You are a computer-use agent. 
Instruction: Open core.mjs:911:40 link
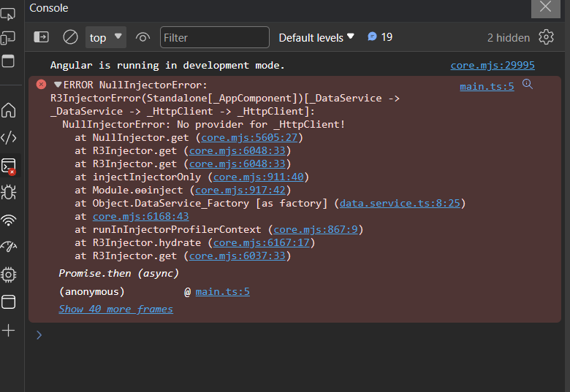258,177
